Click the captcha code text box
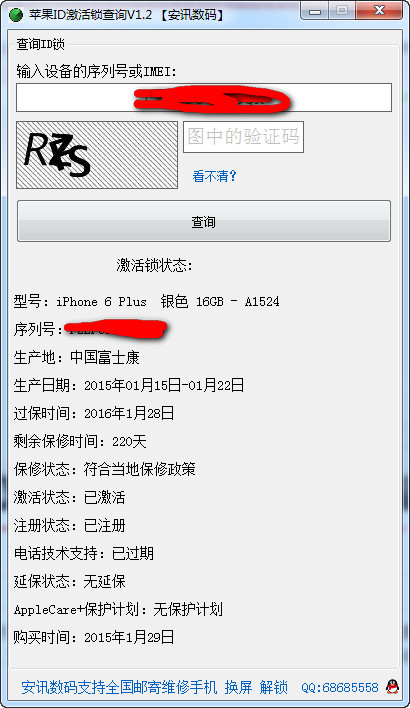 click(x=243, y=137)
